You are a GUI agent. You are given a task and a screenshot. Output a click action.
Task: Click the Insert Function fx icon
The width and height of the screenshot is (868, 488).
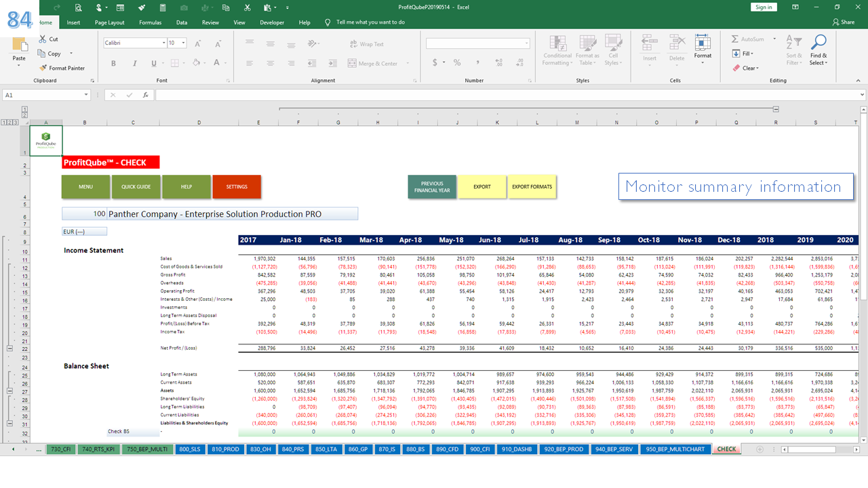(145, 95)
